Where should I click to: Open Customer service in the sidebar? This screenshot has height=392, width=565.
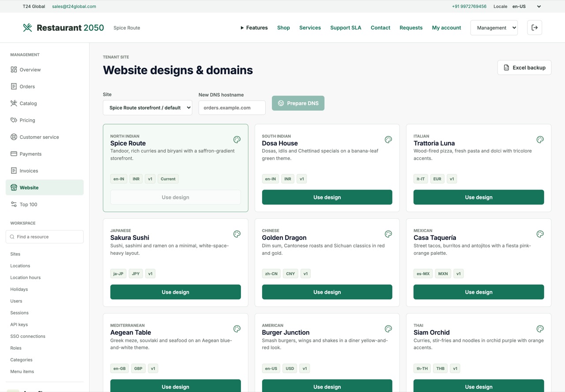(x=45, y=137)
